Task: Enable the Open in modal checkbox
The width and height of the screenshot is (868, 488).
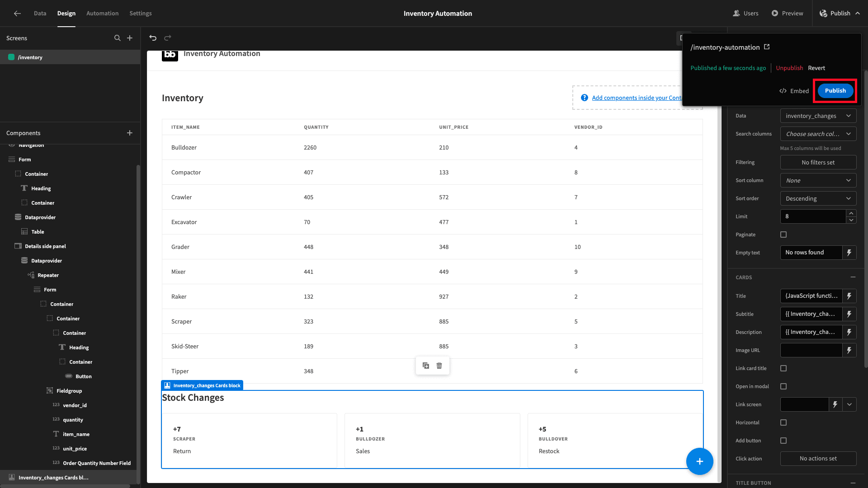Action: [x=783, y=386]
